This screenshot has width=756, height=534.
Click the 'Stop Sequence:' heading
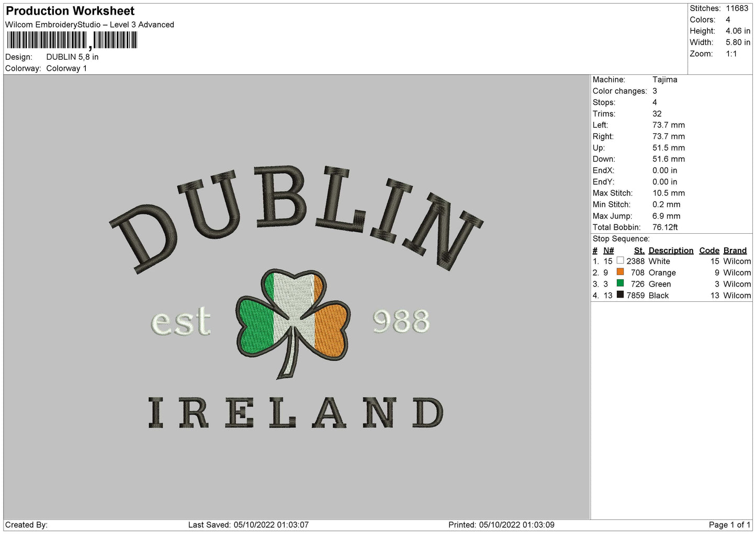coord(621,239)
